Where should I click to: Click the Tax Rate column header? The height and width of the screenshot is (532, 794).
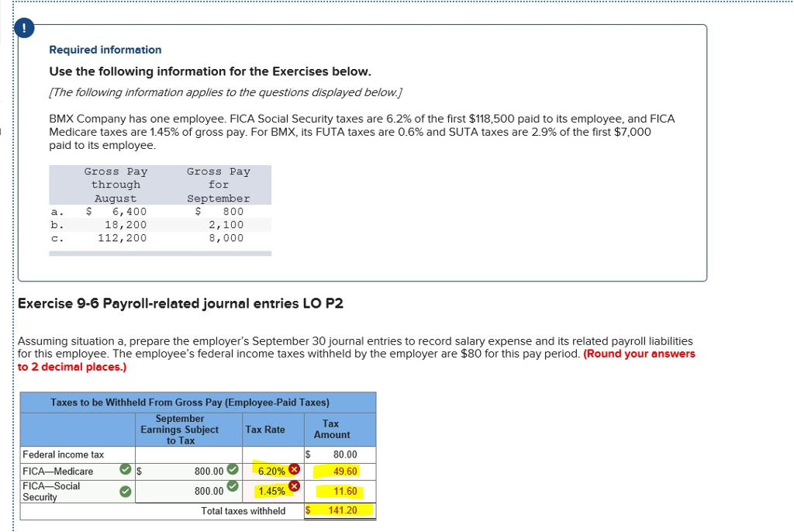point(265,430)
